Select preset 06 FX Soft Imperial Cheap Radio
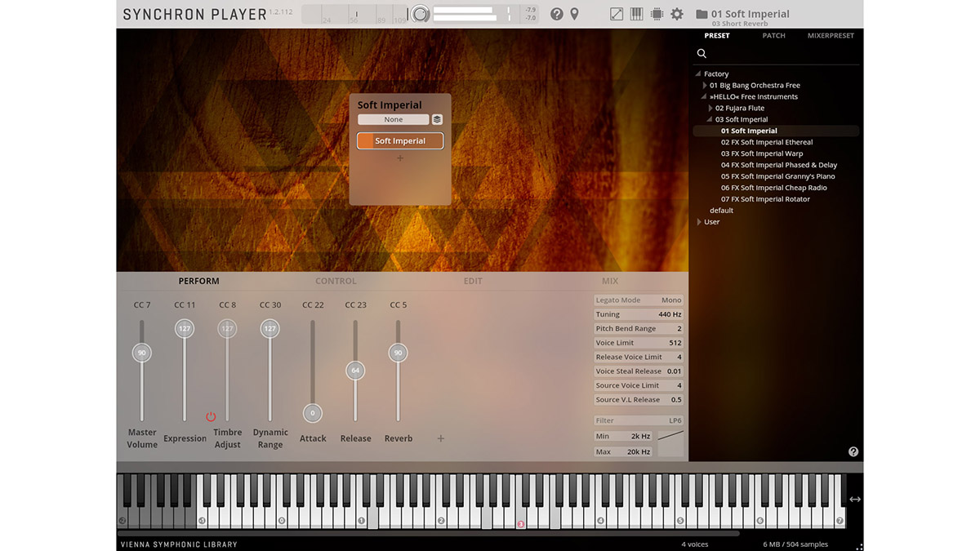980x551 pixels. pyautogui.click(x=774, y=188)
